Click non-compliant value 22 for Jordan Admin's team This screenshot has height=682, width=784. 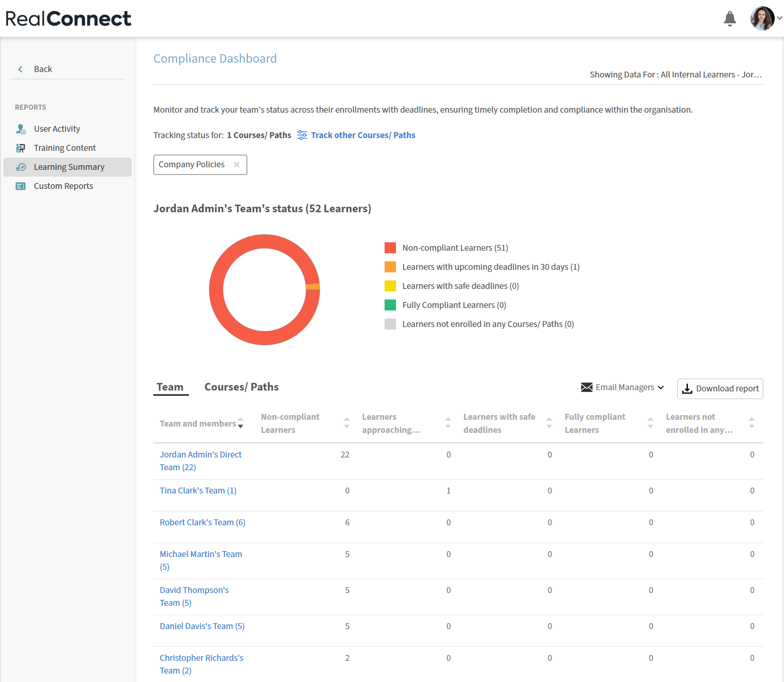click(345, 455)
